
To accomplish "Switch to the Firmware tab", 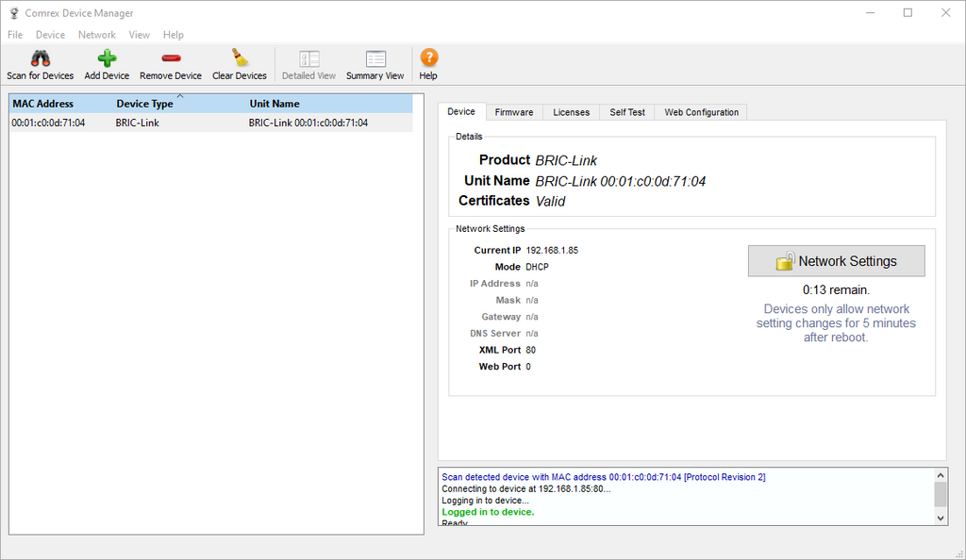I will [x=514, y=112].
